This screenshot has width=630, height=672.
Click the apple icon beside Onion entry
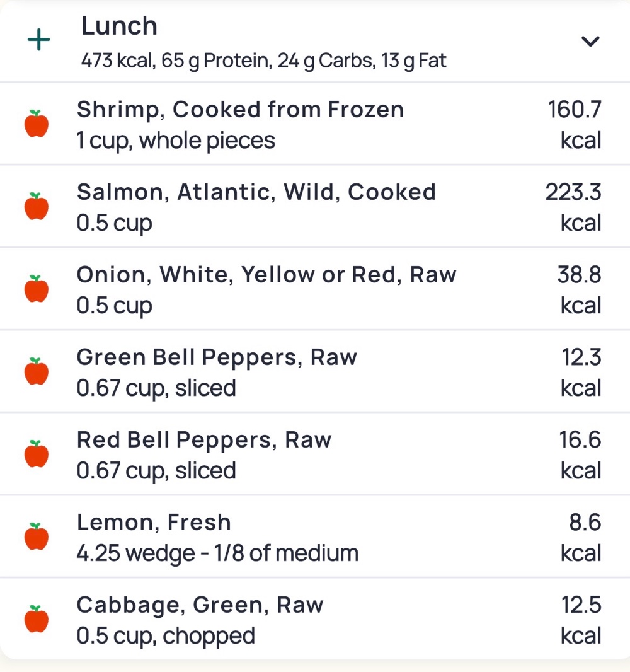click(x=37, y=289)
